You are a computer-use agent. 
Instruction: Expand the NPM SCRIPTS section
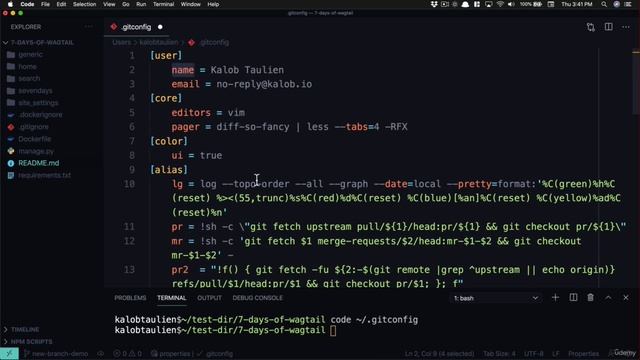coord(31,341)
